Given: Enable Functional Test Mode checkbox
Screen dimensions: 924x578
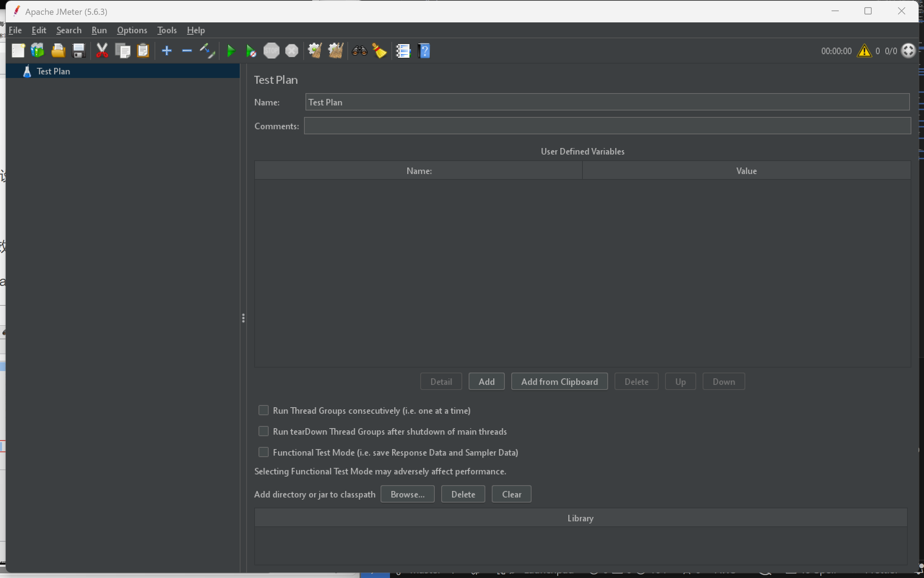Looking at the screenshot, I should click(x=263, y=452).
